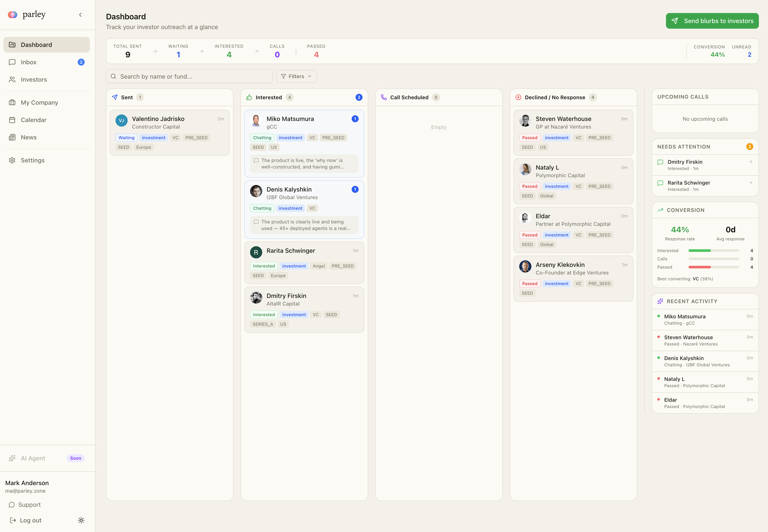Click the Parley logo icon
This screenshot has width=768, height=532.
tap(13, 15)
